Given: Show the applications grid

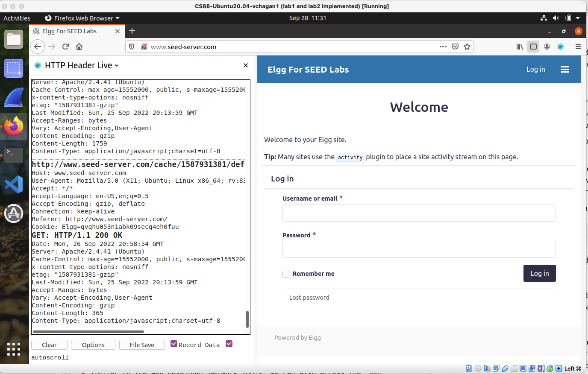Looking at the screenshot, I should pyautogui.click(x=14, y=349).
